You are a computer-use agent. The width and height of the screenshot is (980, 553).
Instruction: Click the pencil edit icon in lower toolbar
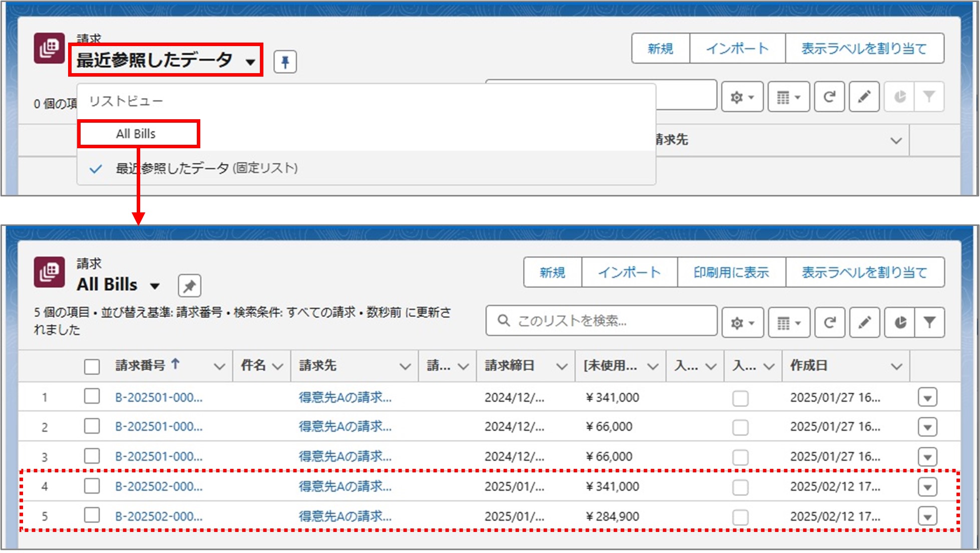click(x=864, y=322)
